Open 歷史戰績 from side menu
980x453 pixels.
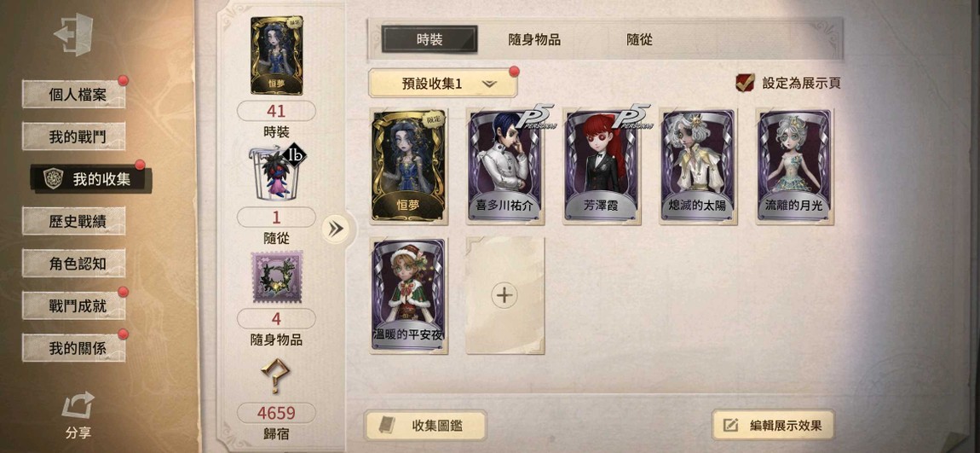[x=74, y=221]
